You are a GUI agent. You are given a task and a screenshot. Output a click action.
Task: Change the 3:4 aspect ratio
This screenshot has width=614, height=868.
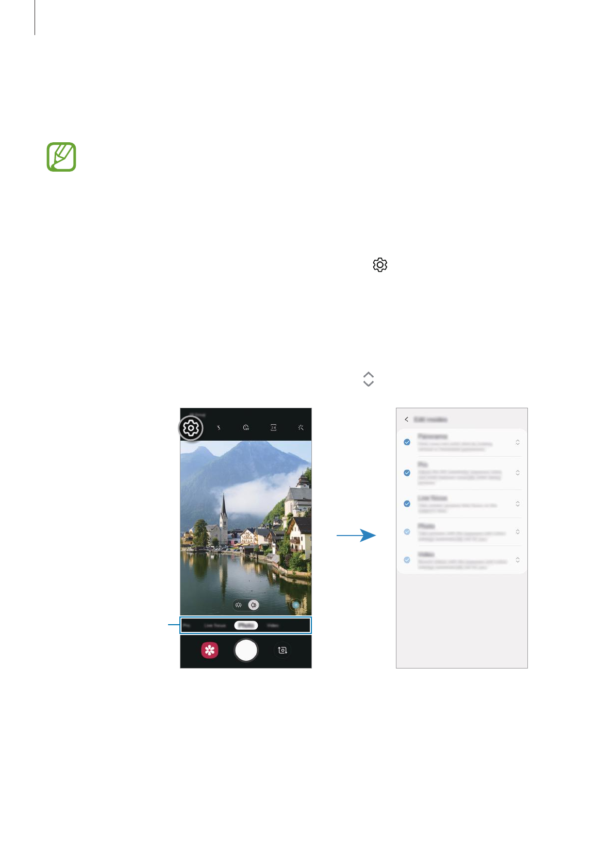[x=273, y=427]
